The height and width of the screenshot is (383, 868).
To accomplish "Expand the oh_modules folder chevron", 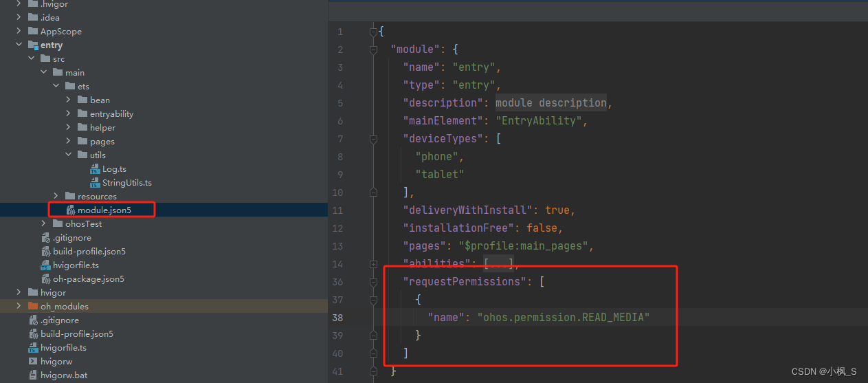I will tap(19, 306).
